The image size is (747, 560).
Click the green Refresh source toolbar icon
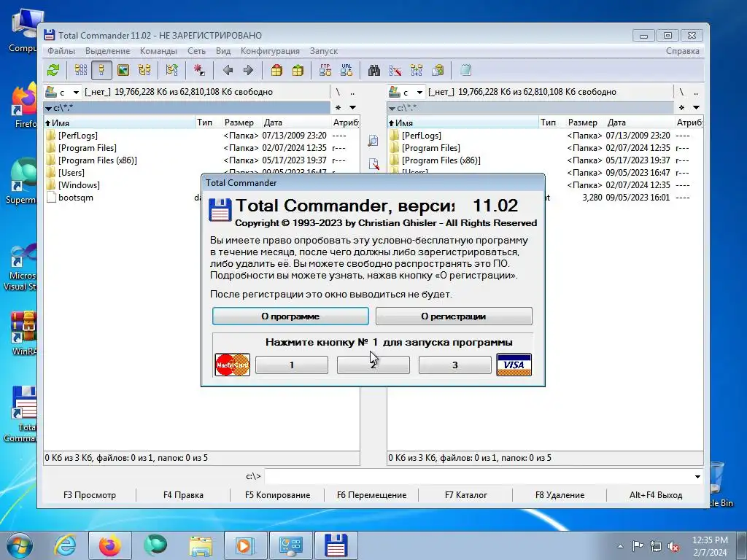pos(53,71)
